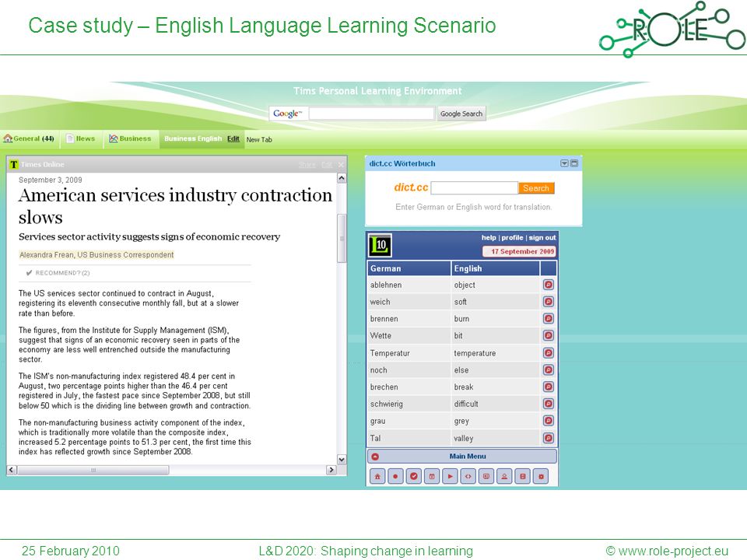747x560 pixels.
Task: Click the article headline 'American services industry contraction slows'
Action: click(175, 206)
